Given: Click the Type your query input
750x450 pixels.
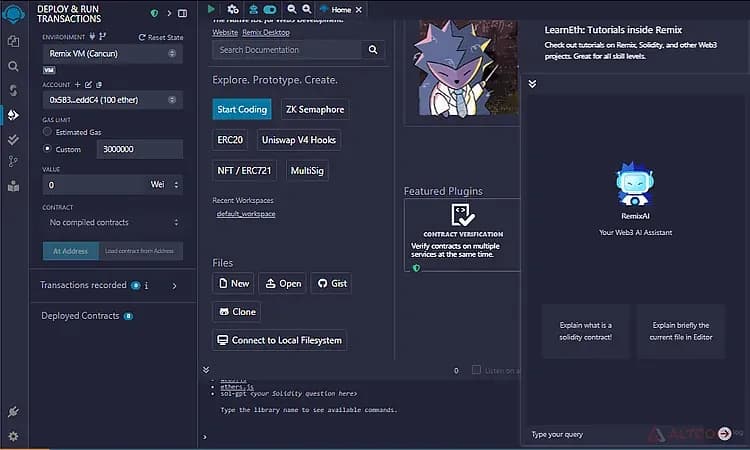Looking at the screenshot, I should [x=622, y=434].
